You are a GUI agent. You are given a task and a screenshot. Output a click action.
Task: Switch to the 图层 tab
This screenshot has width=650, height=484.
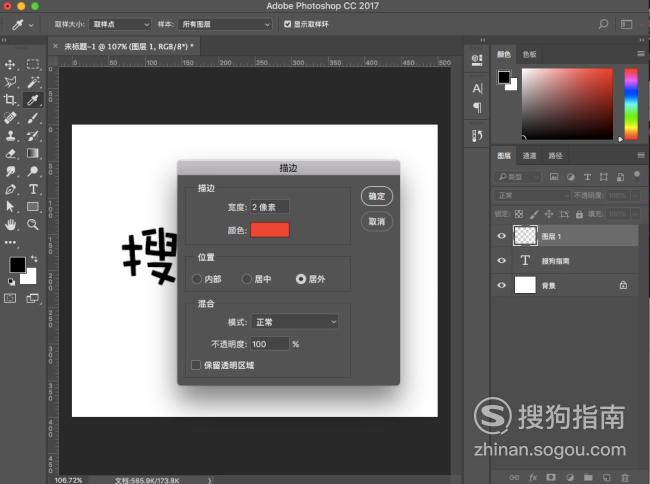pyautogui.click(x=504, y=156)
